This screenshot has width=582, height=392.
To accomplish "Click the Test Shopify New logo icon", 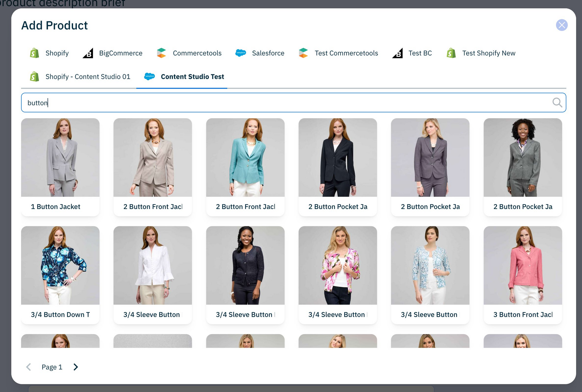I will tap(451, 53).
